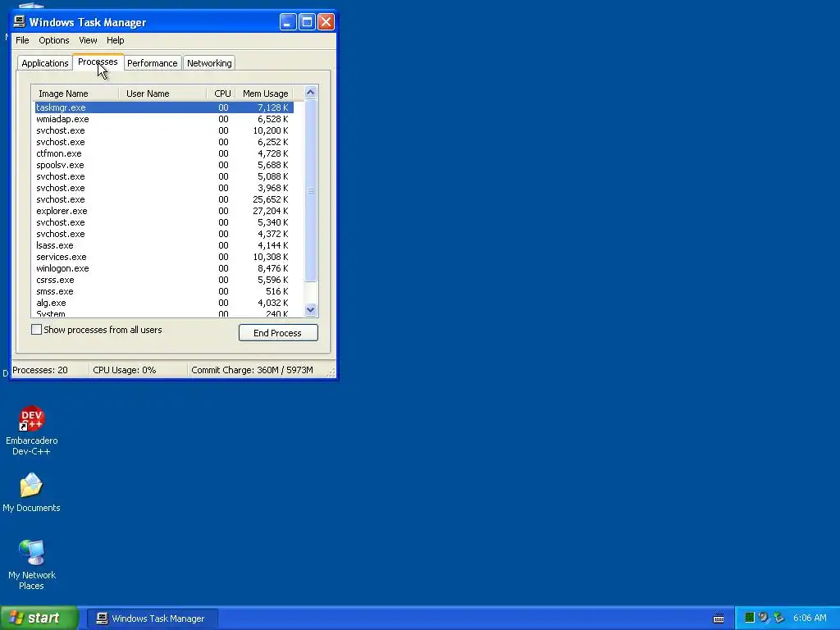Select the My Documents desktop icon
This screenshot has height=630, width=840.
click(31, 492)
